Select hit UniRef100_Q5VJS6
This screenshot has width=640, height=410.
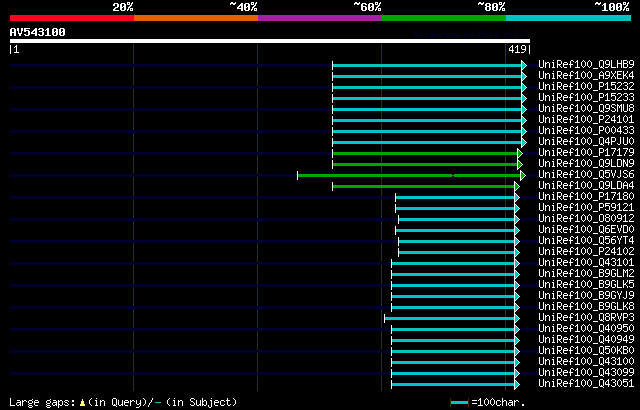tap(586, 175)
